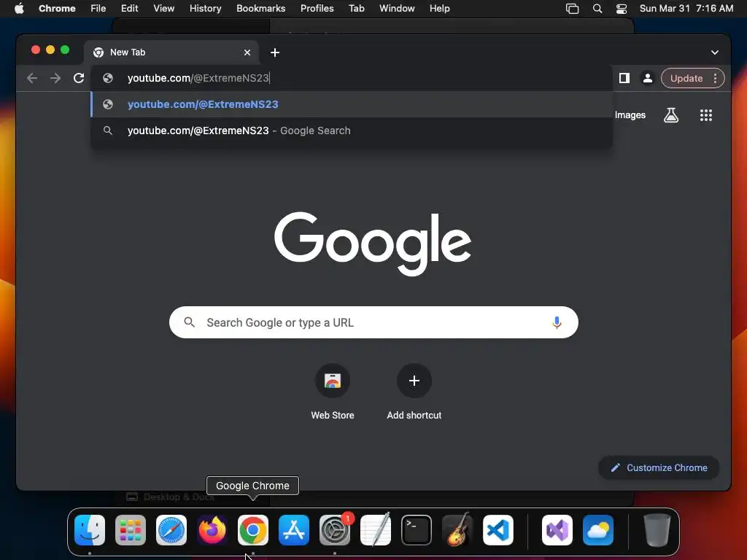The height and width of the screenshot is (560, 747).
Task: Click Google Chrome in the Dock
Action: pos(253,530)
